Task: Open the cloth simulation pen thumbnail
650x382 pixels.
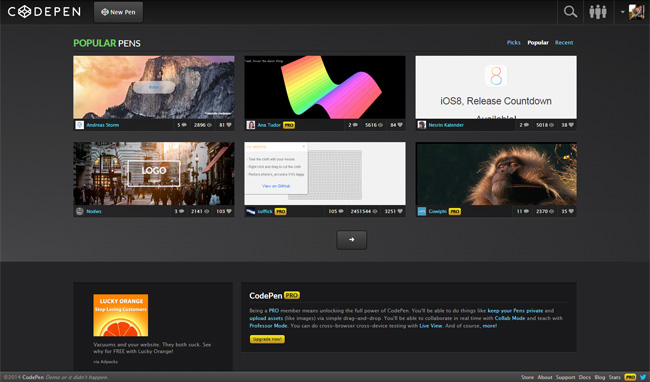Action: pyautogui.click(x=325, y=174)
